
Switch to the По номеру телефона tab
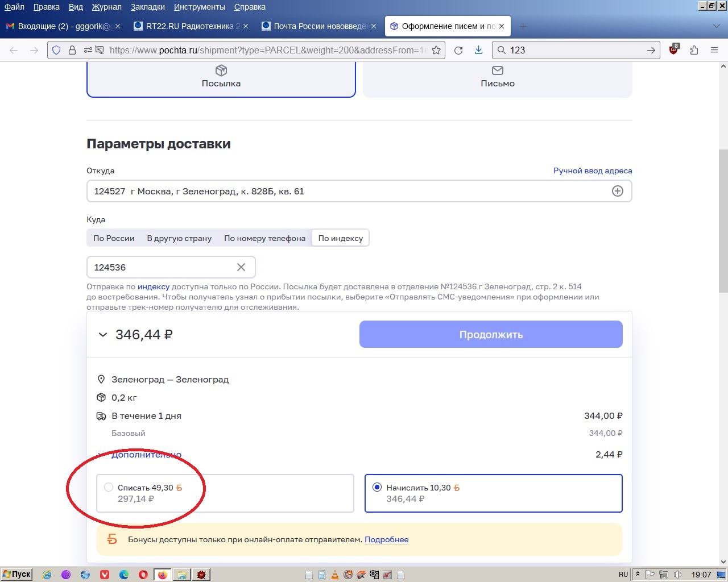264,238
